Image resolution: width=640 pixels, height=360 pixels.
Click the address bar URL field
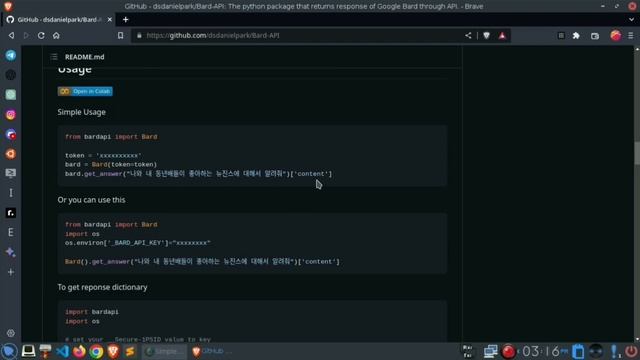pyautogui.click(x=300, y=36)
